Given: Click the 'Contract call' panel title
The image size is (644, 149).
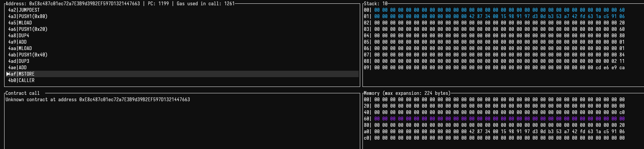Looking at the screenshot, I should pos(23,93).
